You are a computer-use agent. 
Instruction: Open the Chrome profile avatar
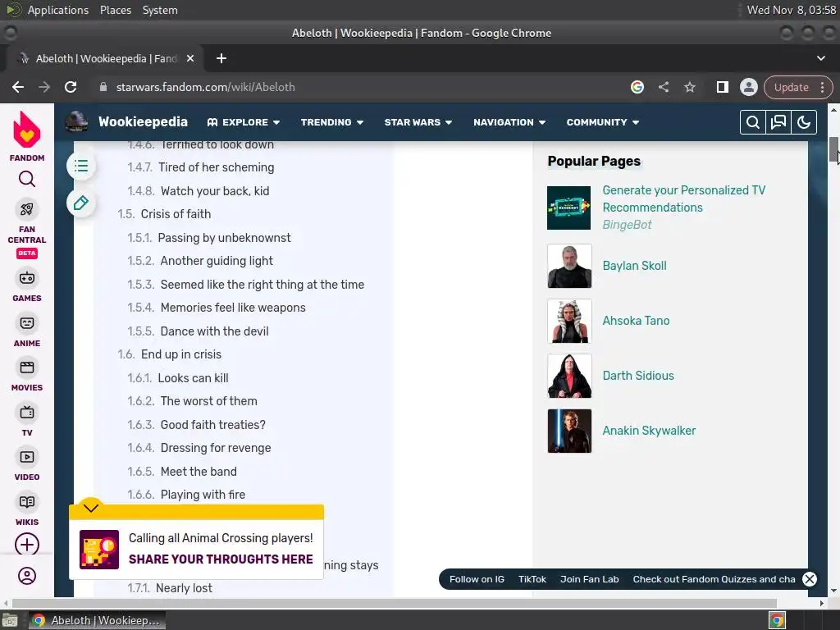click(748, 87)
